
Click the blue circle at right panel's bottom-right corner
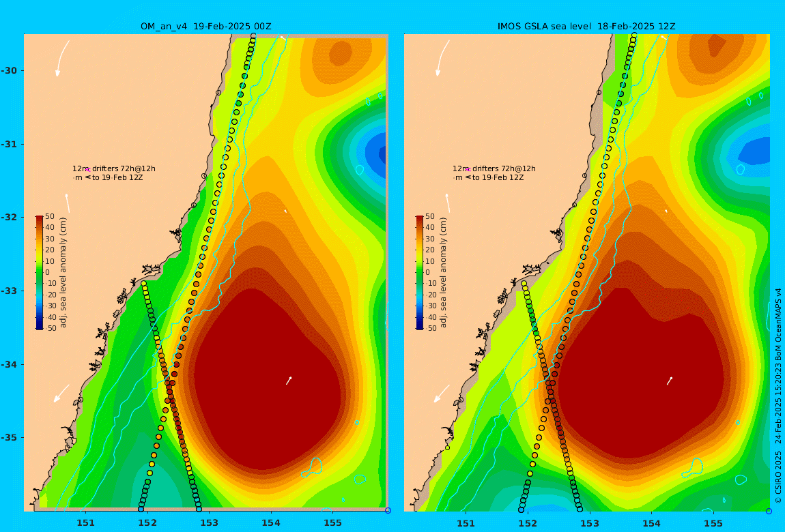click(769, 510)
